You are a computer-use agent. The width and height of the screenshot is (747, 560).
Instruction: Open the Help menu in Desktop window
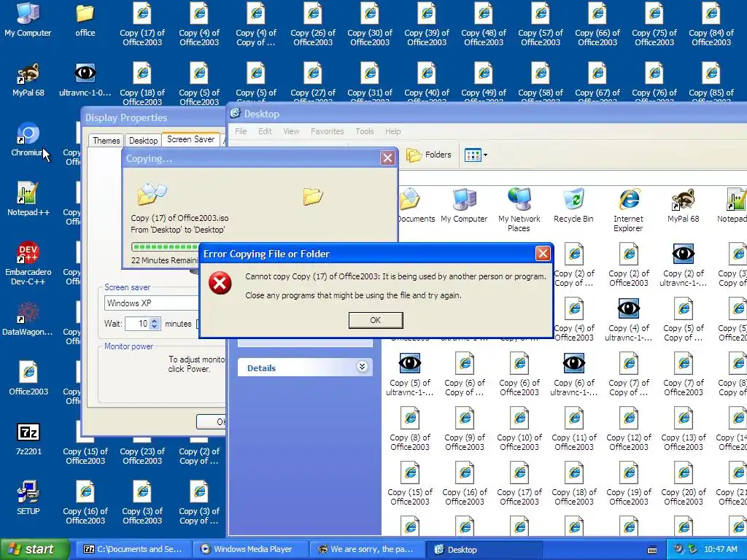[393, 131]
